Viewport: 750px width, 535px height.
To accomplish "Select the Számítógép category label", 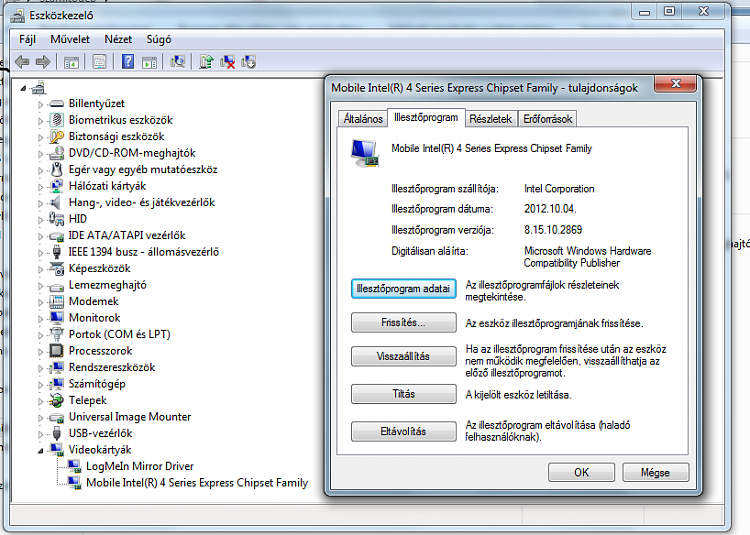I will 97,384.
